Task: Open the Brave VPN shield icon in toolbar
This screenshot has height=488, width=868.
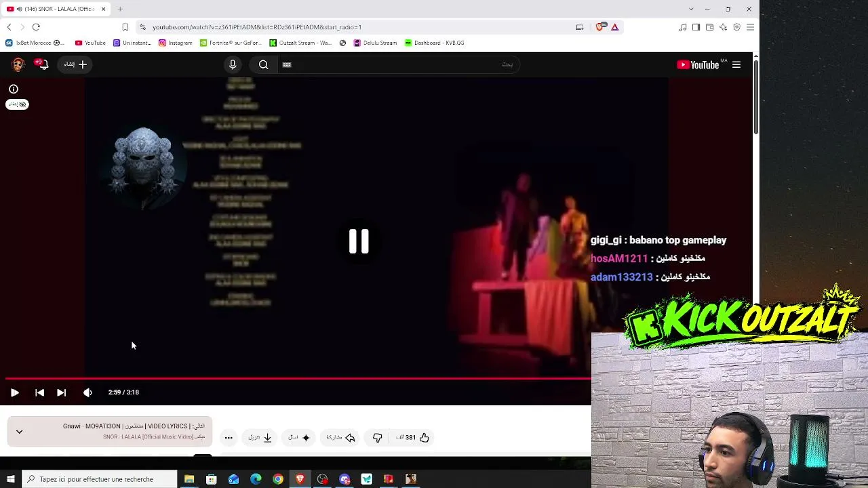Action: [737, 27]
